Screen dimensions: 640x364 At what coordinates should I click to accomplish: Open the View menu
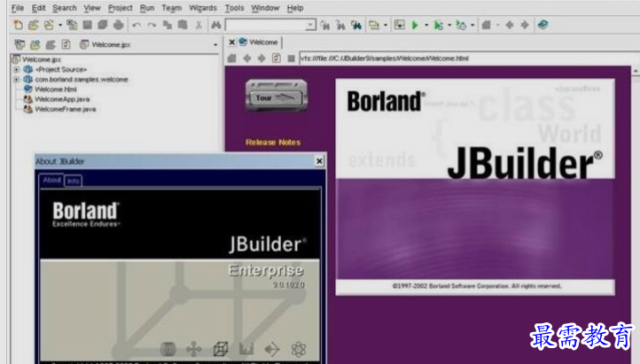coord(92,8)
